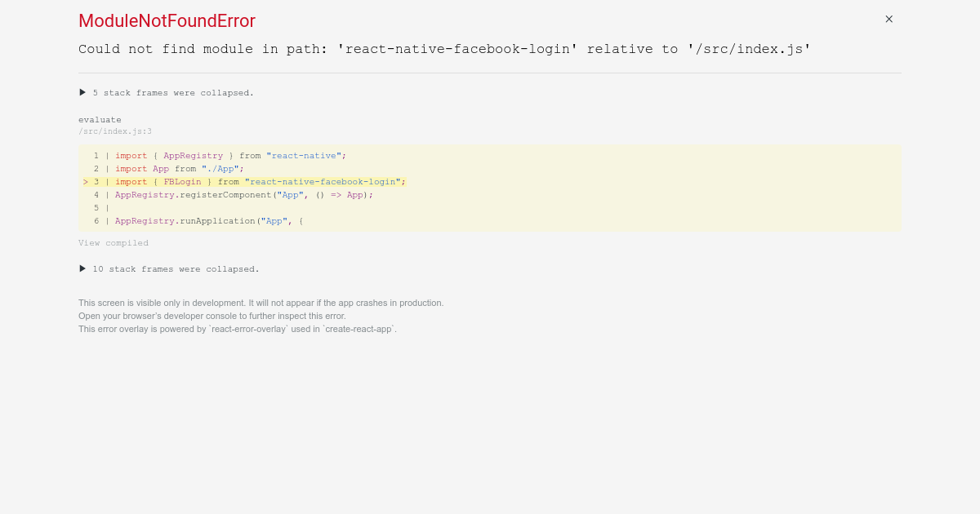The image size is (980, 514).
Task: Expand the 5 collapsed stack frames
Action: click(167, 93)
